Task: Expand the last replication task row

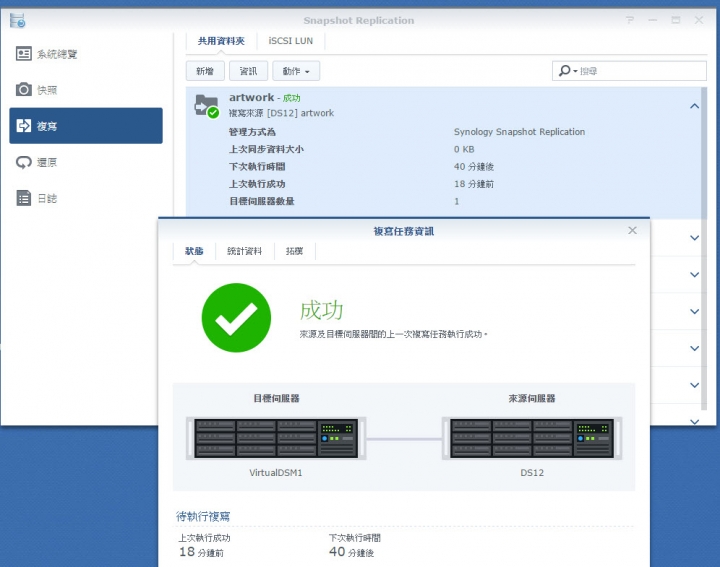Action: pyautogui.click(x=695, y=421)
